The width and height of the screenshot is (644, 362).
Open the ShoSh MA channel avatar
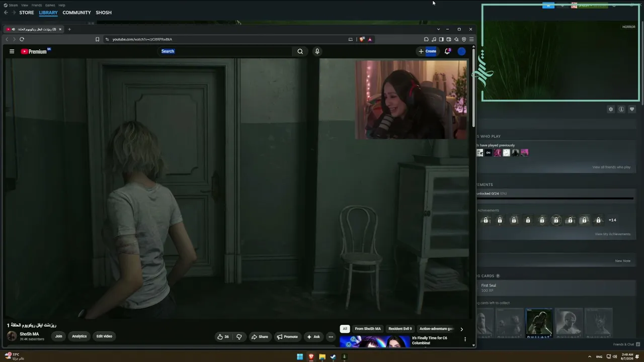[12, 336]
